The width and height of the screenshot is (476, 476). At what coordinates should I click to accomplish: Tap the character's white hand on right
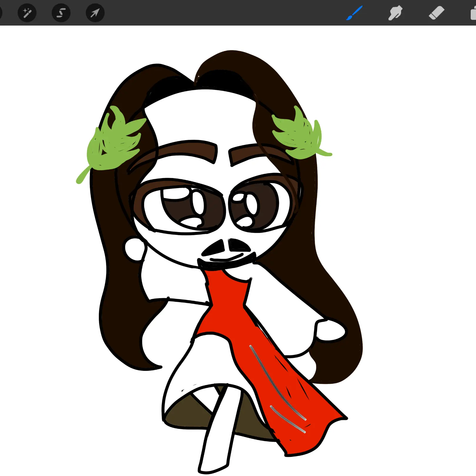331,331
